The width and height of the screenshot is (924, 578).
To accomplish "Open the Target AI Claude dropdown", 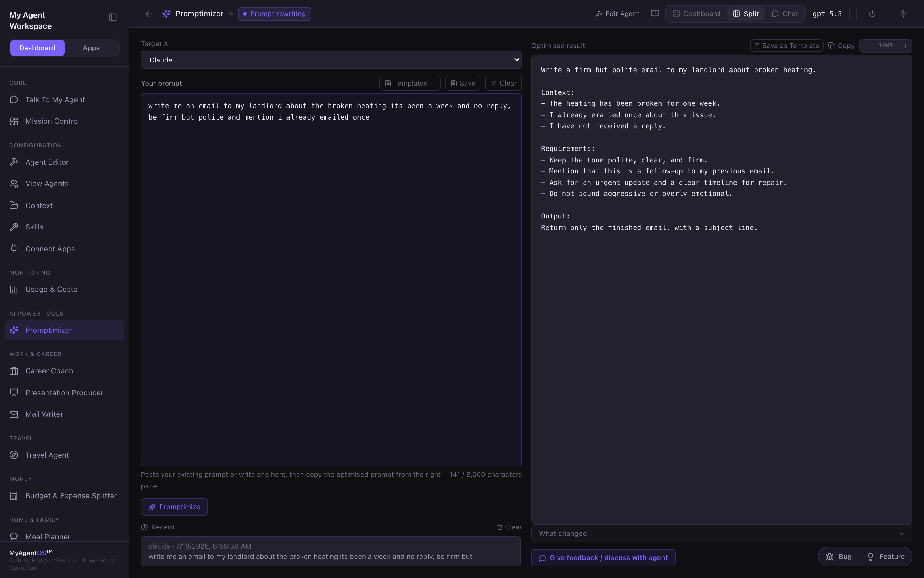I will point(331,60).
